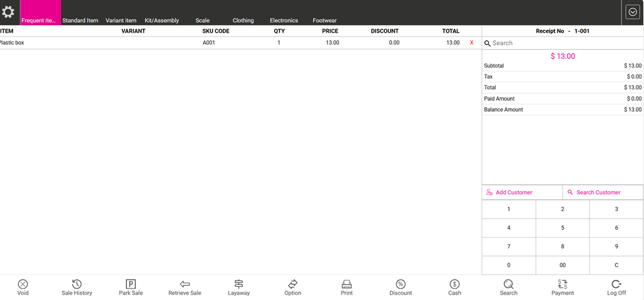Click the Park Sale icon
Image resolution: width=644 pixels, height=300 pixels.
(131, 285)
